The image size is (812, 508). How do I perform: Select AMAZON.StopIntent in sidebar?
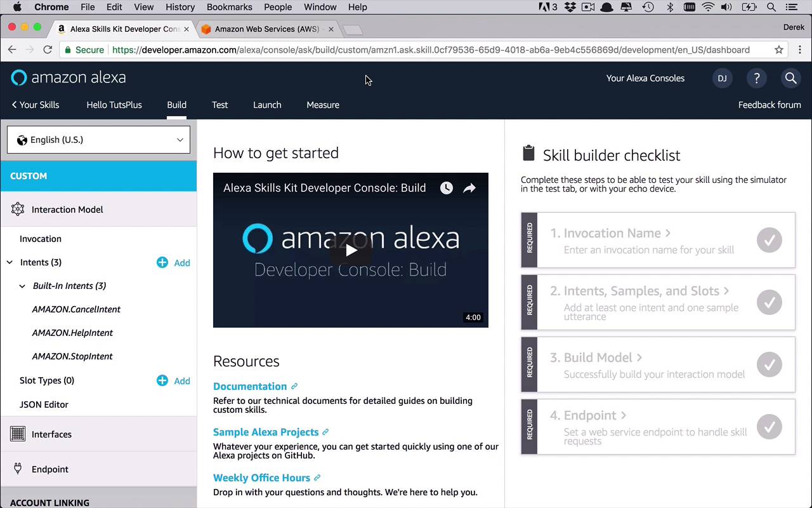(72, 356)
